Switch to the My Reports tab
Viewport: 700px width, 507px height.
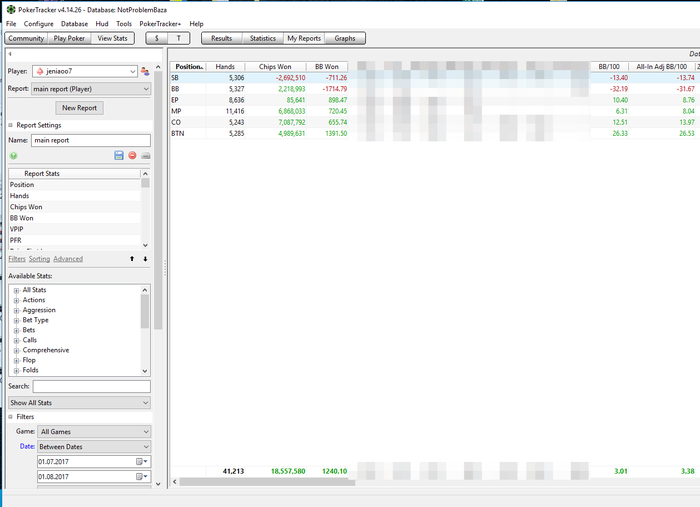tap(304, 38)
